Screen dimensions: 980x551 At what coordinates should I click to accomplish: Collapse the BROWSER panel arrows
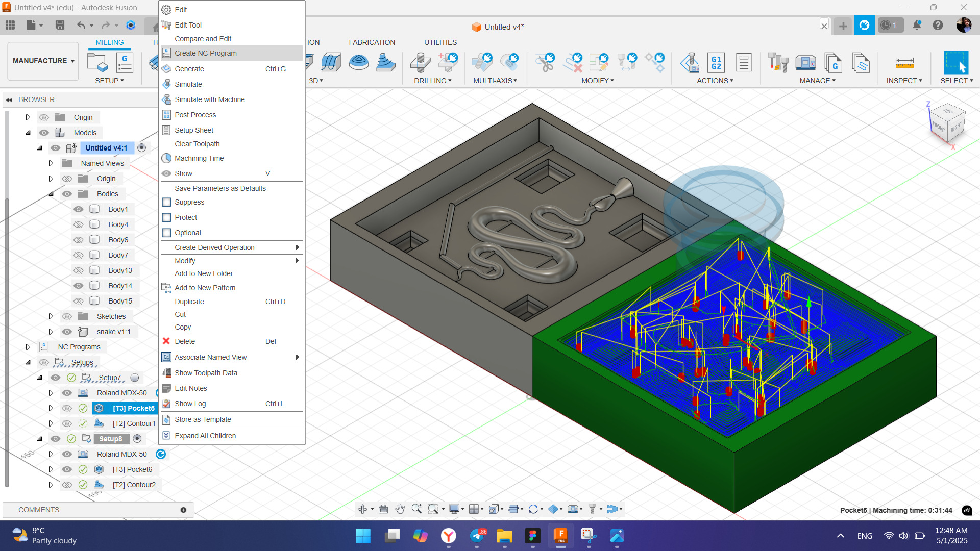(9, 99)
